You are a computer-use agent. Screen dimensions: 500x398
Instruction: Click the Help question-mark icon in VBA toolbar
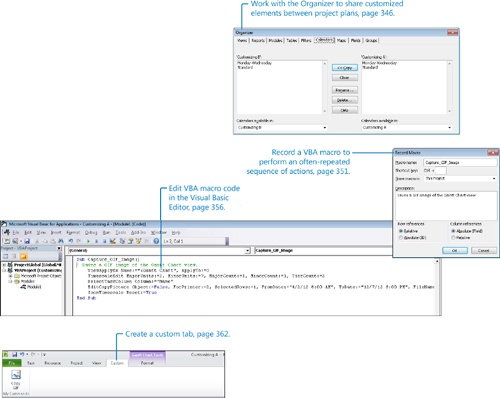[x=156, y=241]
